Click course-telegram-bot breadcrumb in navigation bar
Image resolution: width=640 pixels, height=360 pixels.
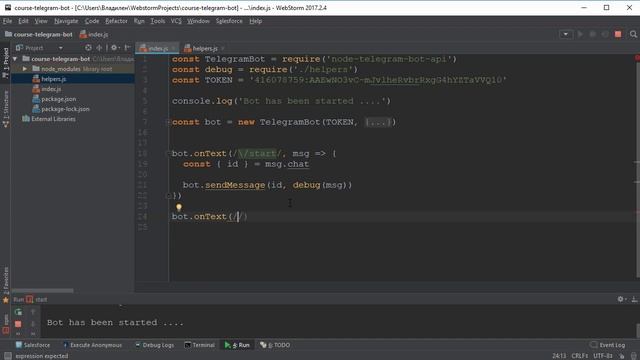(39, 34)
